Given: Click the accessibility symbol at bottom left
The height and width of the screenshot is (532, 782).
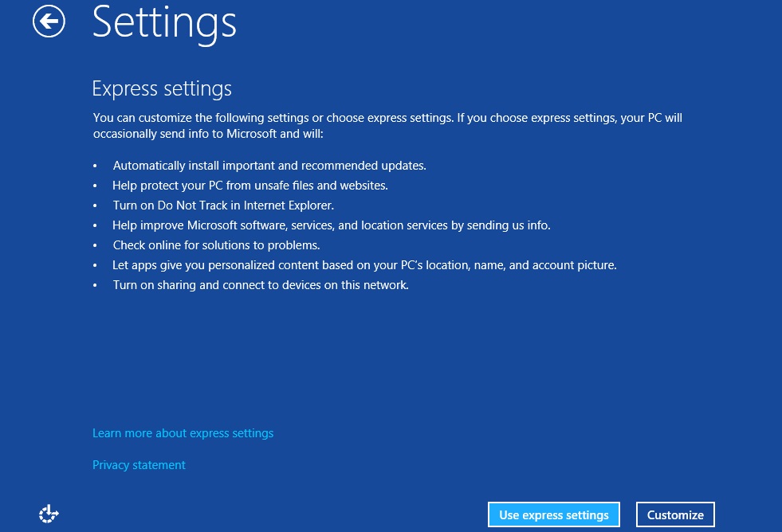Looking at the screenshot, I should pos(49,514).
